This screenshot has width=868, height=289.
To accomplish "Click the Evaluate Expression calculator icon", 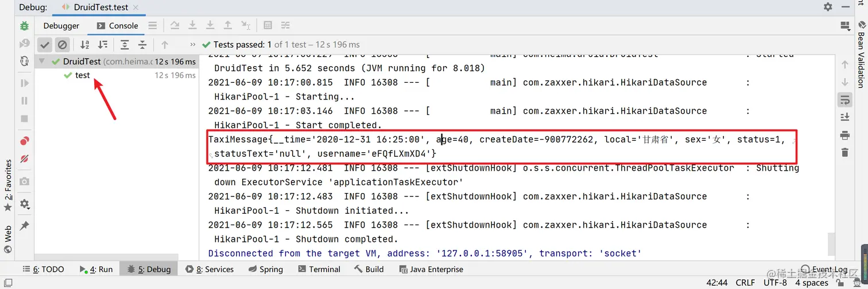I will (268, 25).
